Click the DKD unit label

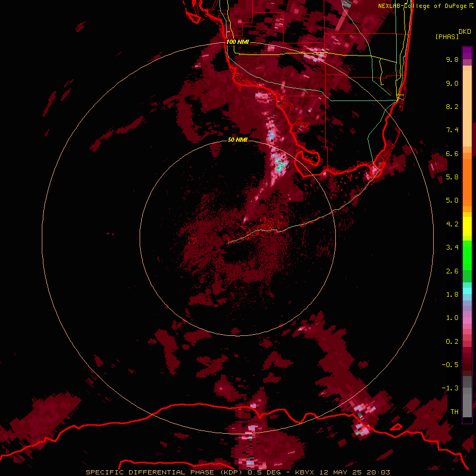[x=464, y=32]
